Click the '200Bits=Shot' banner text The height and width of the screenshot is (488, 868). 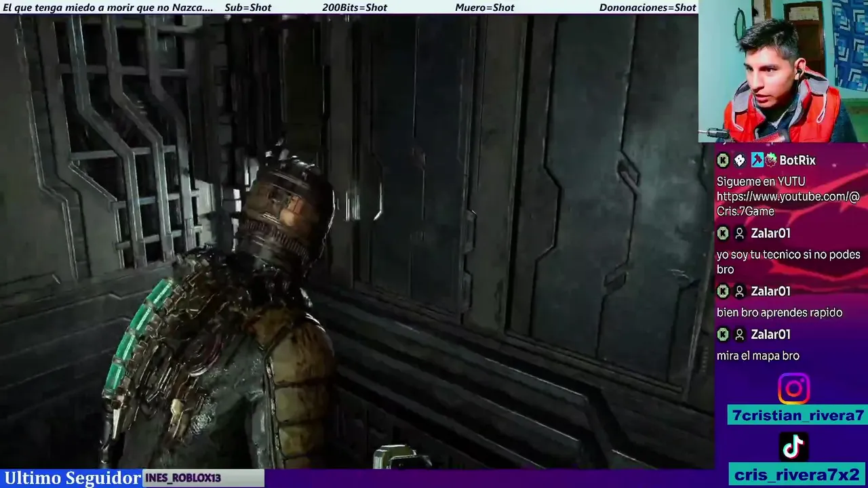(355, 7)
